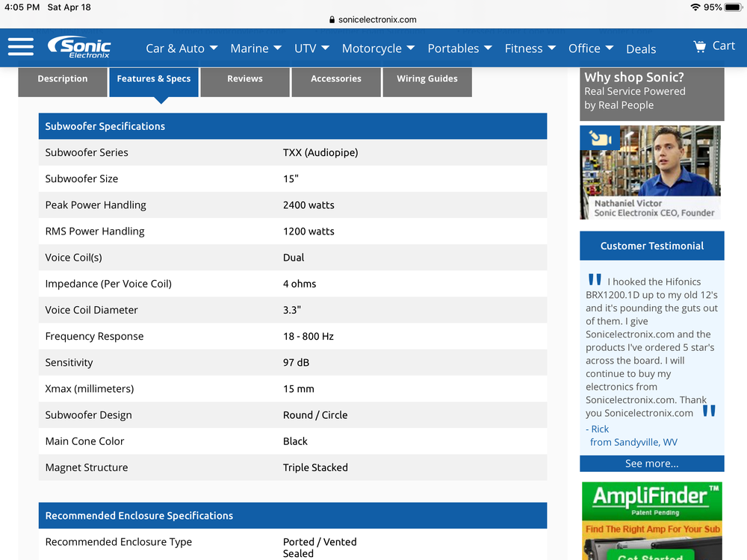Switch to the Description tab
This screenshot has height=560, width=747.
63,82
